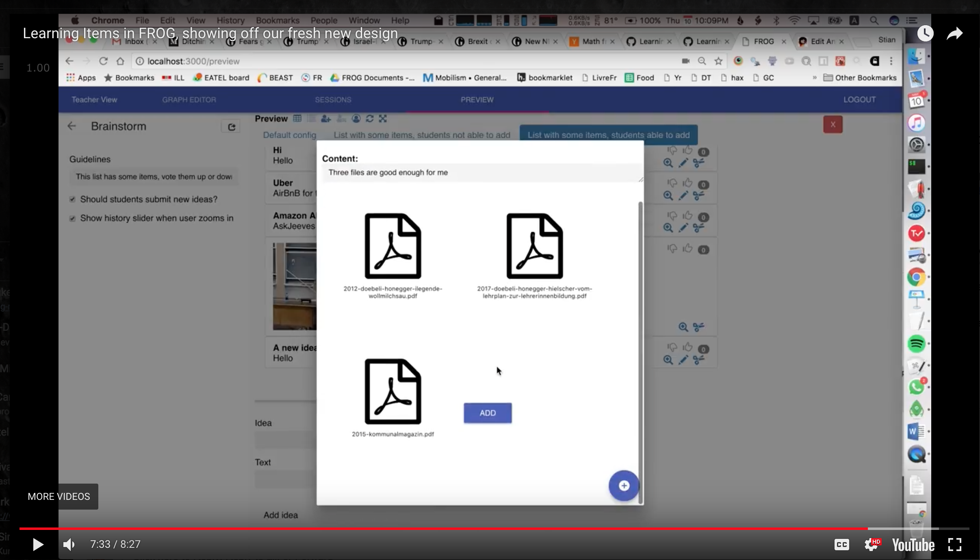
Task: Mute the video volume
Action: [x=69, y=545]
